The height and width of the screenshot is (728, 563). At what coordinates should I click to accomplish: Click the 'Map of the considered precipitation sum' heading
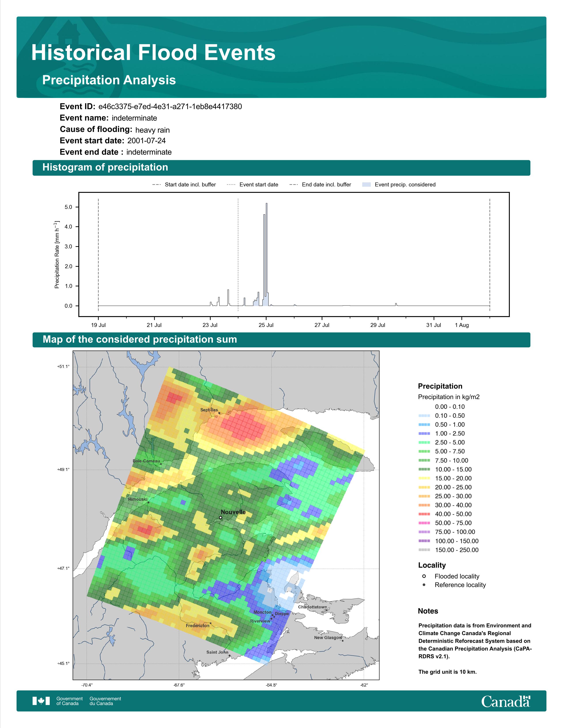pyautogui.click(x=140, y=339)
